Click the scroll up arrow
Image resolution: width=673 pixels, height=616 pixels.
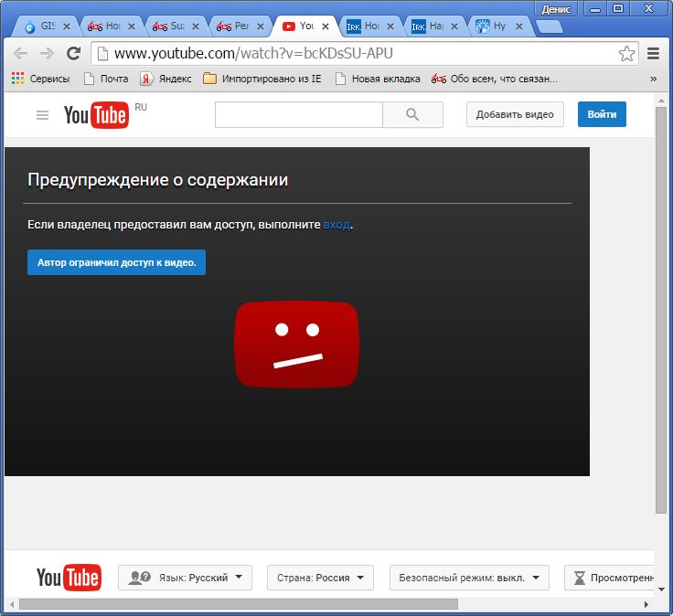pyautogui.click(x=661, y=101)
